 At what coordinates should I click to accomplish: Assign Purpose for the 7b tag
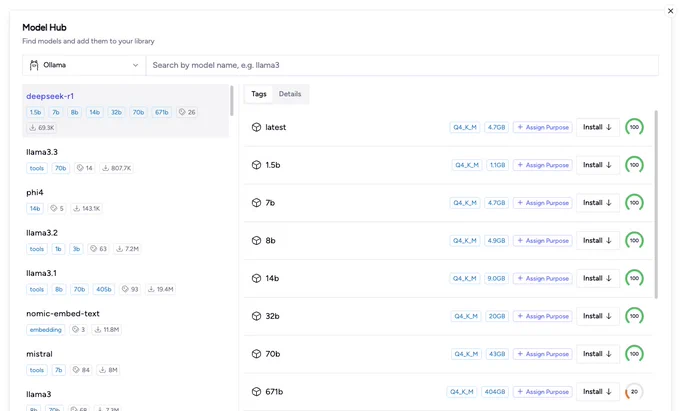click(x=543, y=203)
